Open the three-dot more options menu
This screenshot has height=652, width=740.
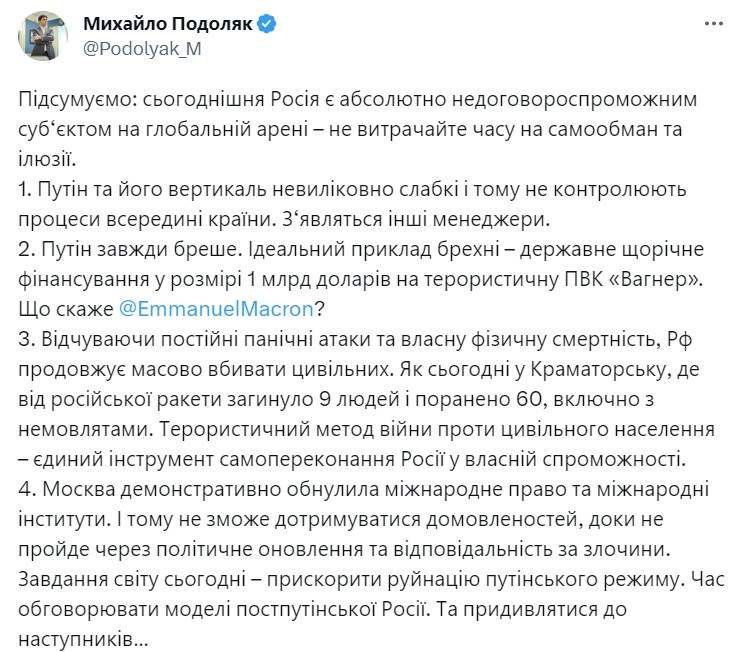point(714,24)
